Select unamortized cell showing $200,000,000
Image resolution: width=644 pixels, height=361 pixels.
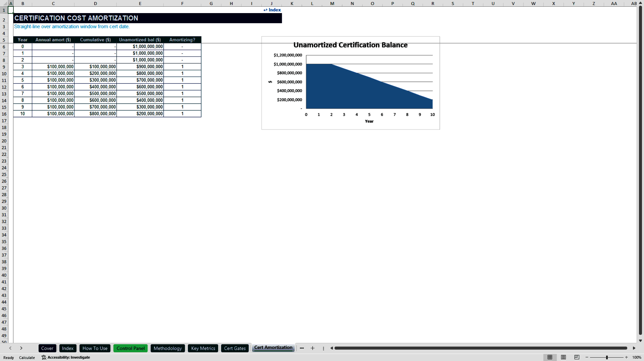click(x=140, y=114)
